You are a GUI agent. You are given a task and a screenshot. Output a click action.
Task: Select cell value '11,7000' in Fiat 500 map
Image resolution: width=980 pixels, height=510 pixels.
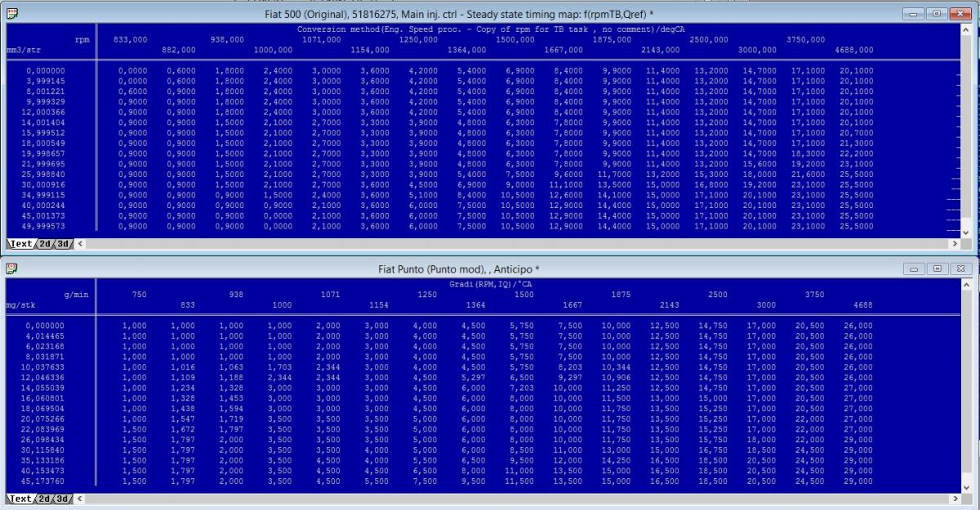[x=615, y=175]
